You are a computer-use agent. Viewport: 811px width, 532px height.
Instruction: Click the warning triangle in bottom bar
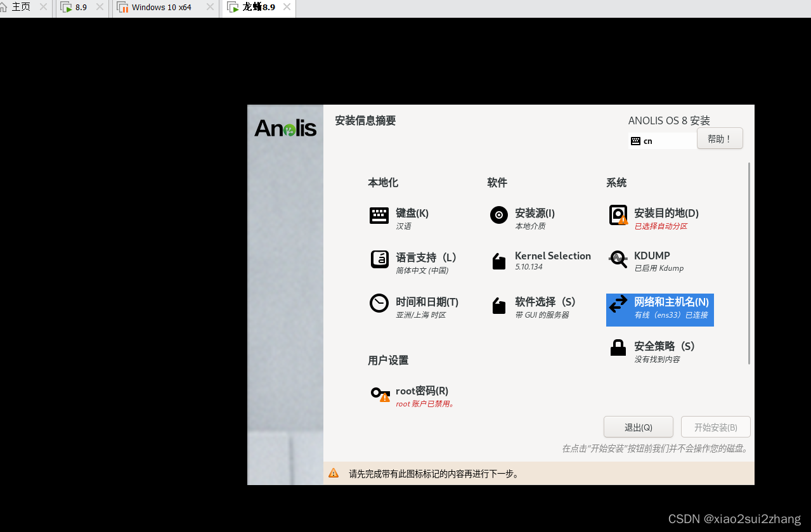[x=334, y=472]
